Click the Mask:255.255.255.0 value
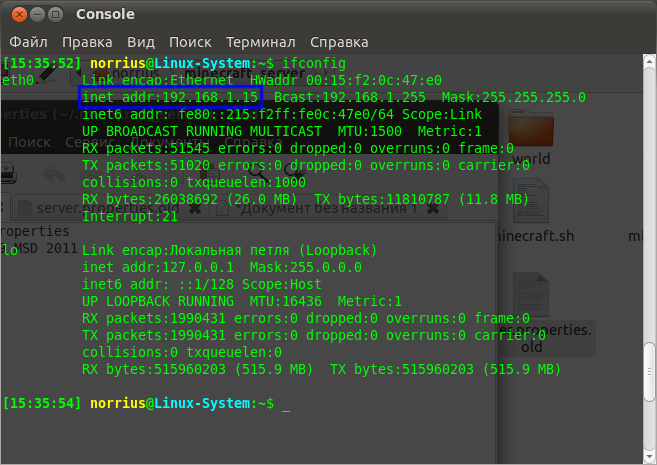The width and height of the screenshot is (657, 465). point(514,97)
